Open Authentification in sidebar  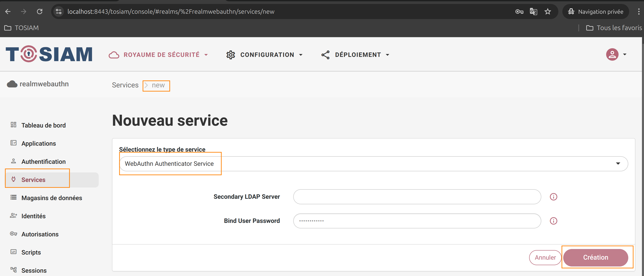point(44,162)
